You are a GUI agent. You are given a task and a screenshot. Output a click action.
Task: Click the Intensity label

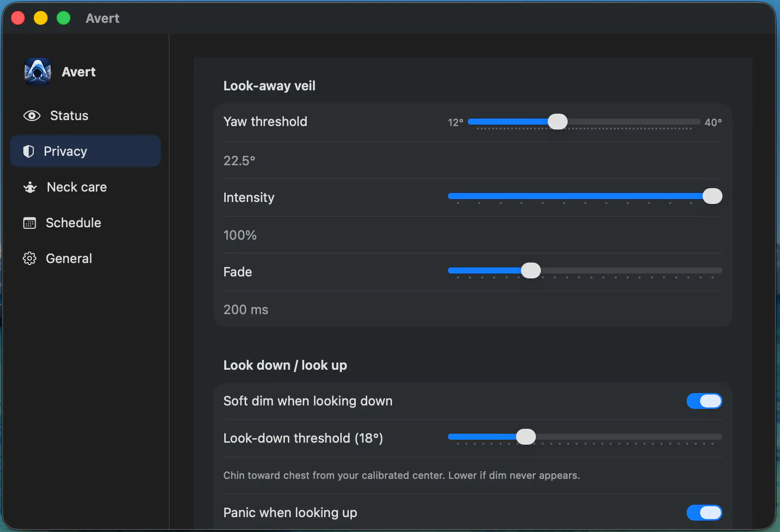click(249, 198)
